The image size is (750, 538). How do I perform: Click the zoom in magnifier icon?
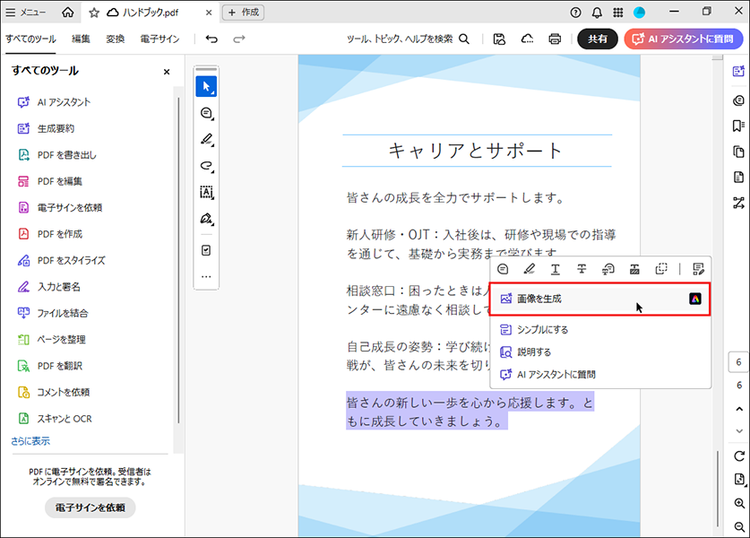pos(739,504)
